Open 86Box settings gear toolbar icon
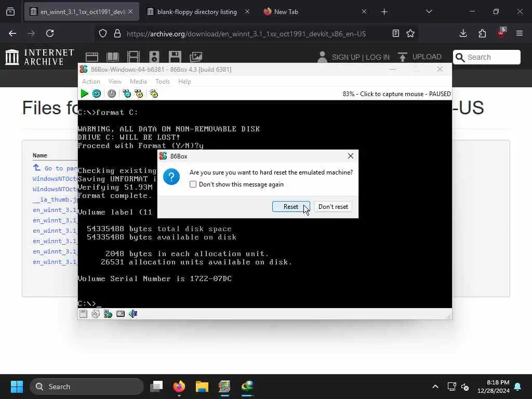This screenshot has width=532, height=399. click(154, 94)
